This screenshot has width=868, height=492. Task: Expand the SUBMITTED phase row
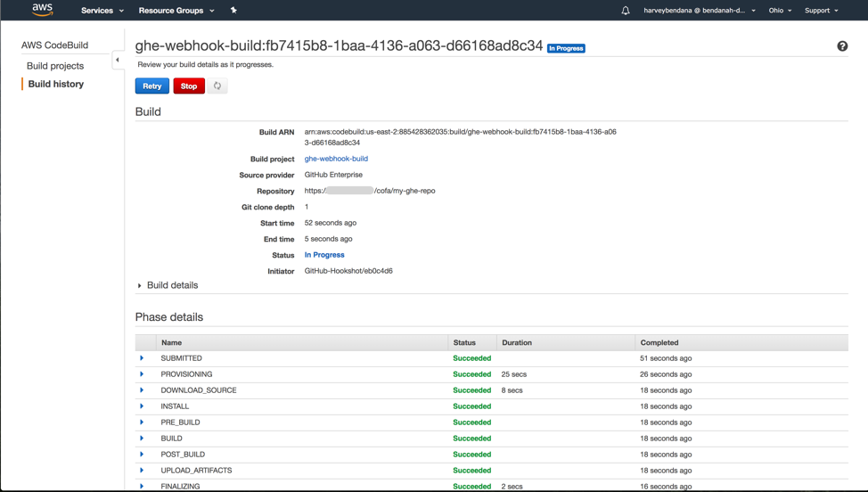coord(142,358)
